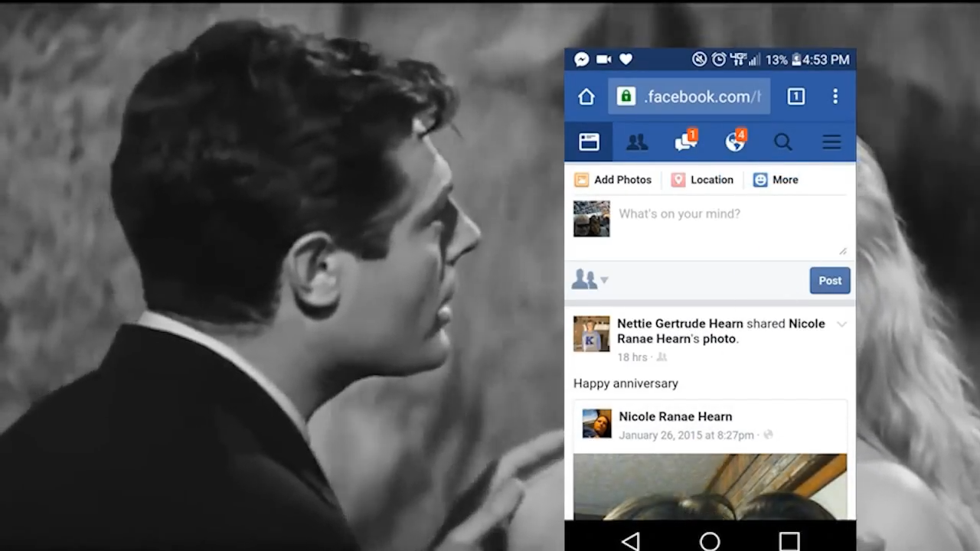Screen dimensions: 980x551
Task: Open Nettie Gertrude Hearn's avatar thumbnail
Action: [592, 334]
